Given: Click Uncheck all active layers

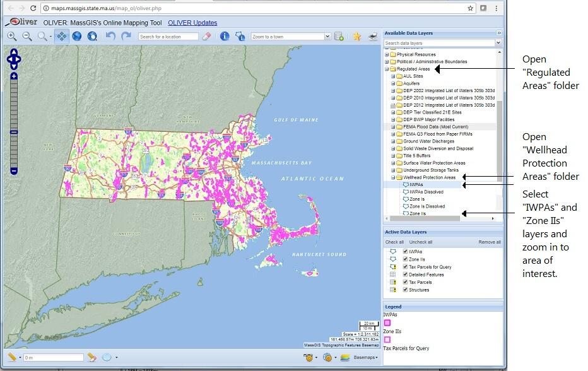Looking at the screenshot, I should click(x=420, y=242).
